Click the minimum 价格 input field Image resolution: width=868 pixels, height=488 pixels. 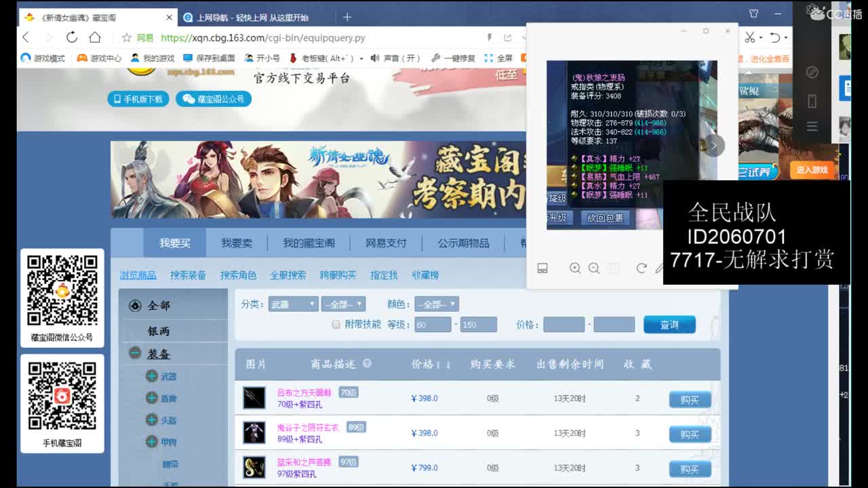[x=564, y=325]
